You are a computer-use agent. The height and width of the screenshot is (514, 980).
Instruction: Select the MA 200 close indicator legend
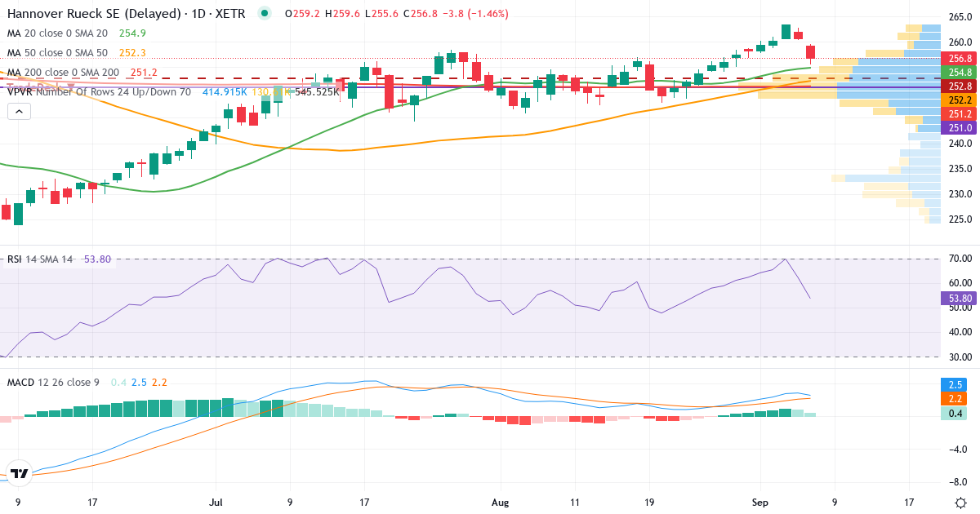[x=63, y=73]
